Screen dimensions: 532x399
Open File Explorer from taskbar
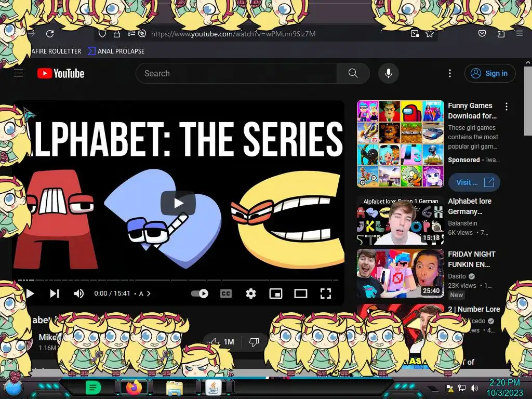coord(175,388)
